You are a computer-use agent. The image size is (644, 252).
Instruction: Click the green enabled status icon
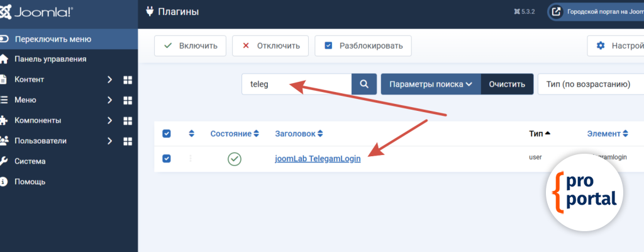(x=235, y=159)
